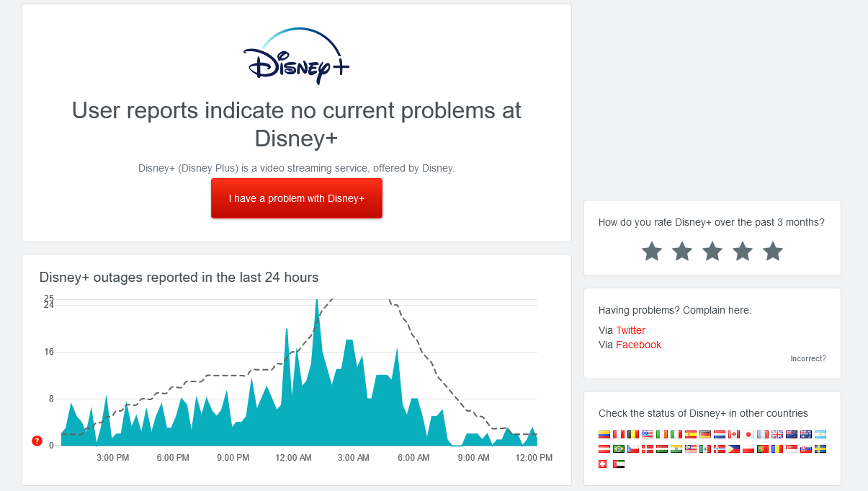Choose the Netherlands flag
The height and width of the screenshot is (491, 868).
pos(720,434)
